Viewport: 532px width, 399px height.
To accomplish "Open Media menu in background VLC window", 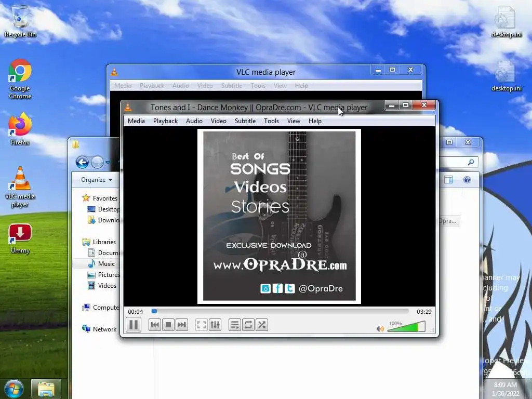I will click(123, 86).
